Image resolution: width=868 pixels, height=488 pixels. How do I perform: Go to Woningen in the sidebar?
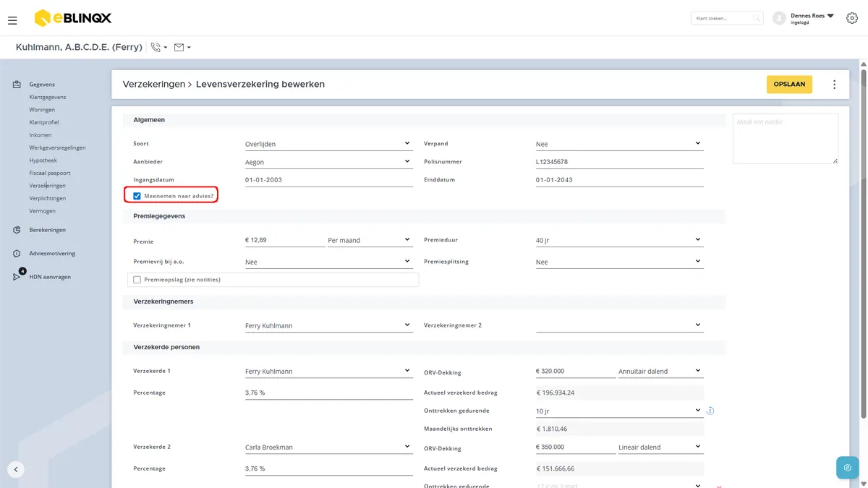pyautogui.click(x=42, y=110)
